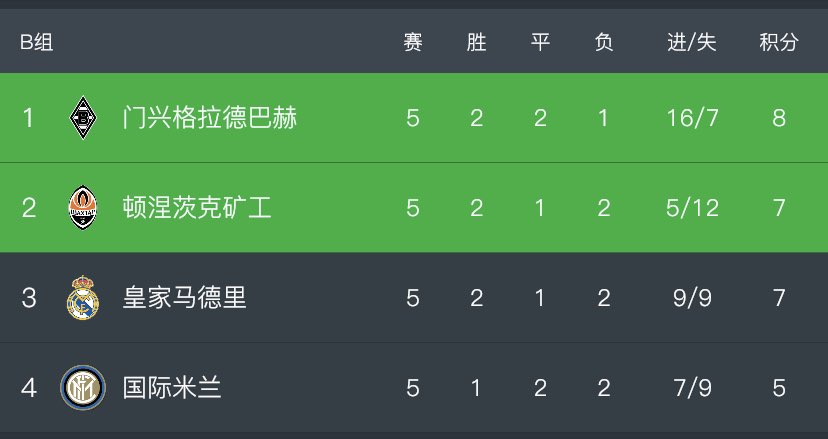Click the Shakhtar Donetsk club crest
The image size is (828, 439).
tap(82, 208)
